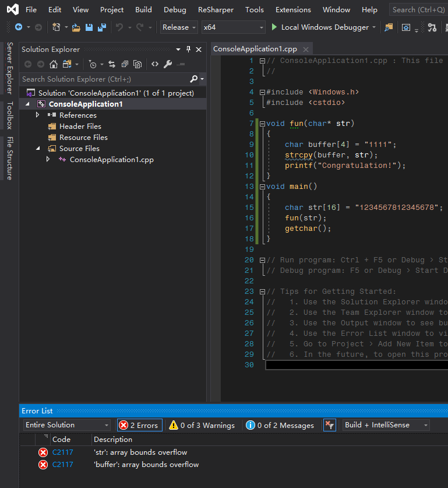
Task: Click the first C2117 error code link
Action: pos(61,452)
